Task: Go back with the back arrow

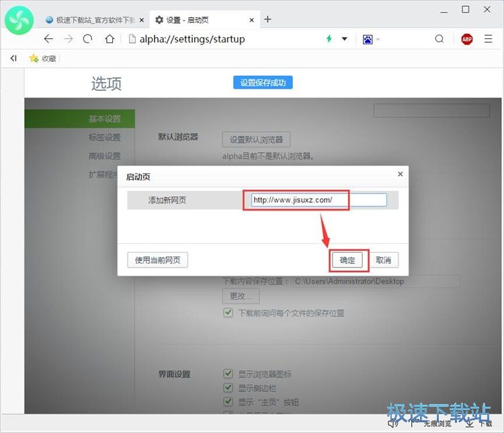Action: (48, 39)
